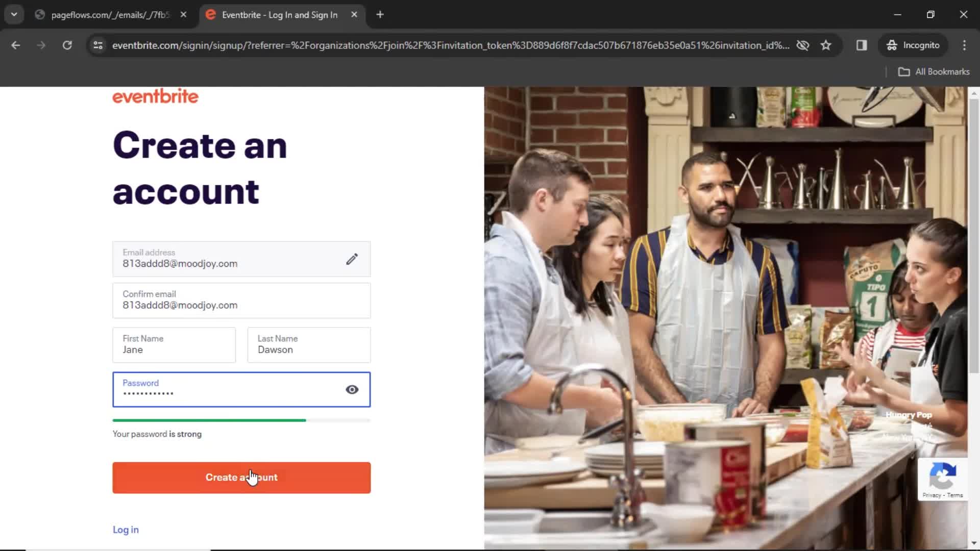This screenshot has width=980, height=551.
Task: Click the Last Name field
Action: coord(309,345)
